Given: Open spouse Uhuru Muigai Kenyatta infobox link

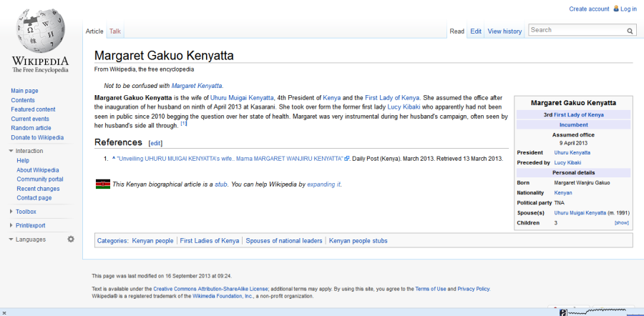Looking at the screenshot, I should 580,212.
